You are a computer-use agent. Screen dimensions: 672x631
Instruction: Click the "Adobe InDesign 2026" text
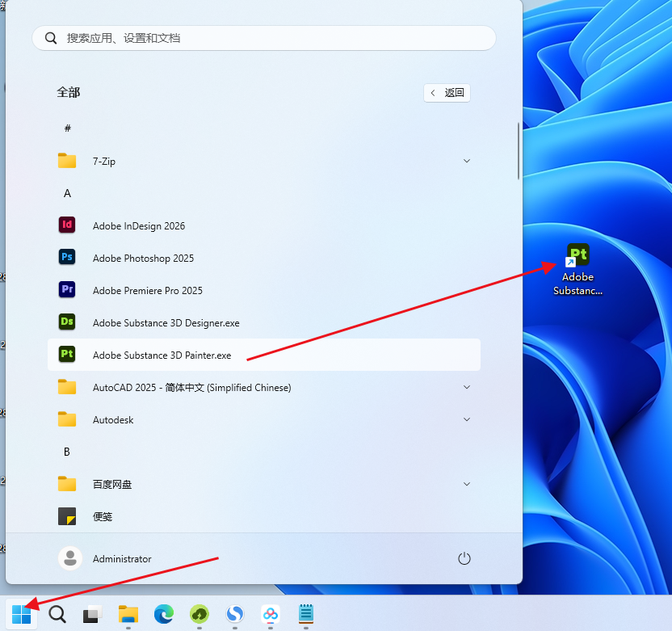pos(139,226)
